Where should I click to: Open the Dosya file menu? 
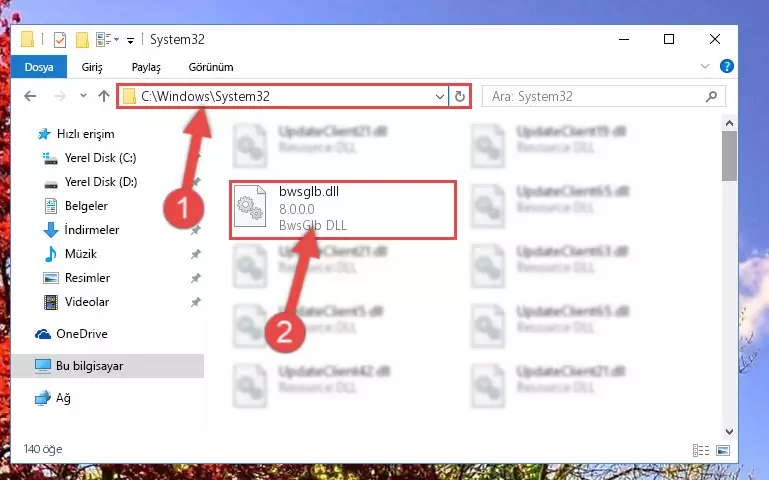coord(39,67)
